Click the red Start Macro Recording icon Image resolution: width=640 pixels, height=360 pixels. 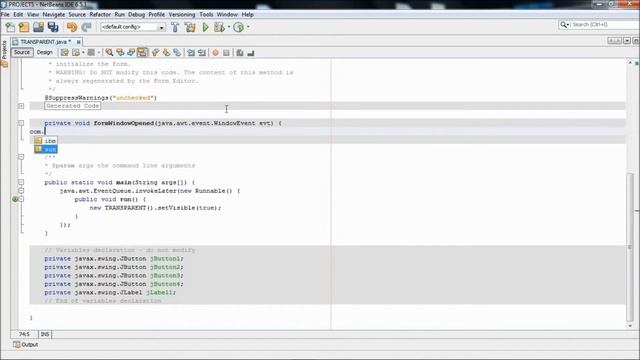tap(216, 53)
